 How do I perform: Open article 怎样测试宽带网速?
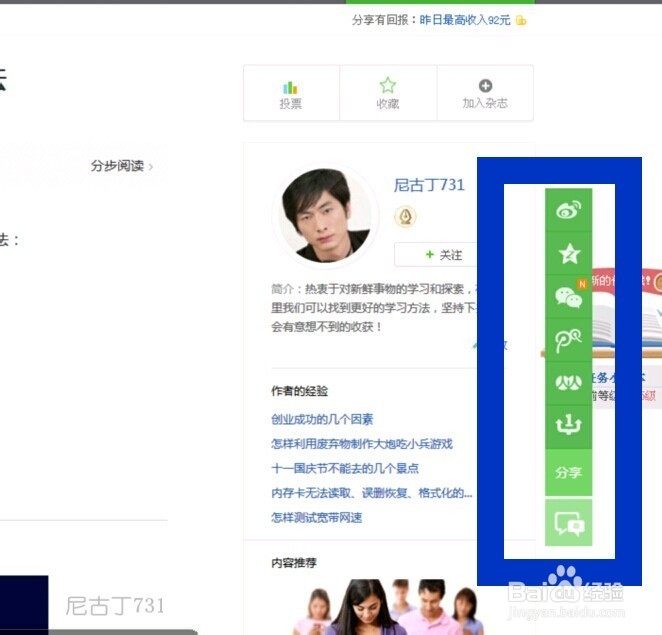pos(317,517)
